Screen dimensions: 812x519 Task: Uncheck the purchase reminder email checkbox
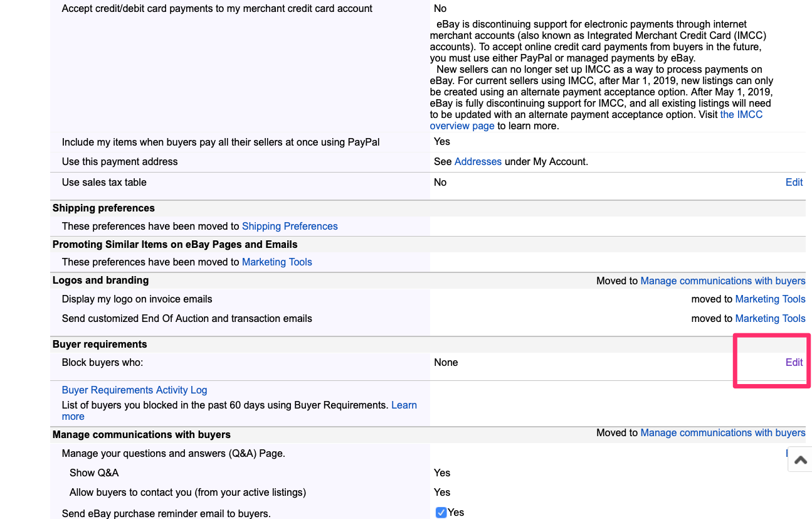[x=441, y=513]
